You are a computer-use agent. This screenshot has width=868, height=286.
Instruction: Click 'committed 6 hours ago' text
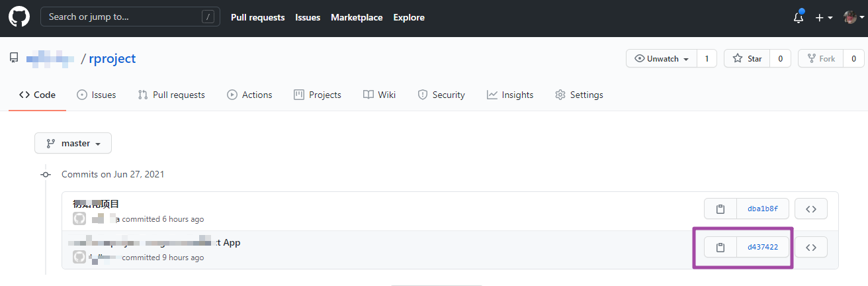163,219
